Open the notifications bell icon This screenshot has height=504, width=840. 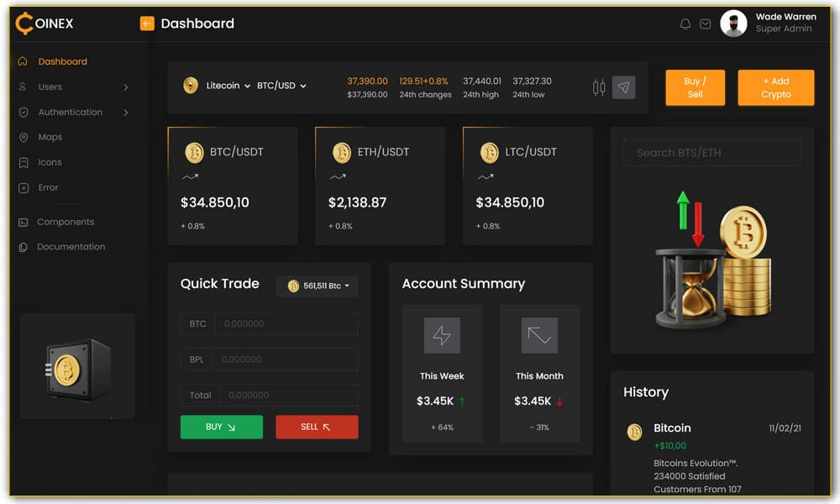pos(685,24)
